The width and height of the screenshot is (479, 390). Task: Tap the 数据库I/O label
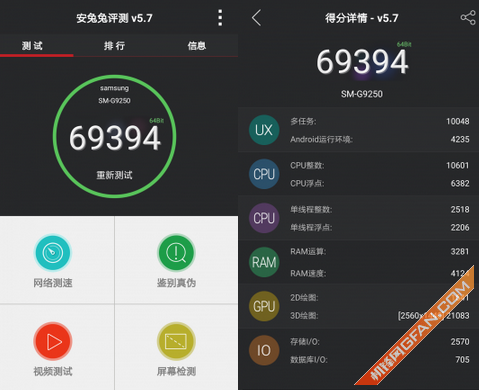(309, 360)
